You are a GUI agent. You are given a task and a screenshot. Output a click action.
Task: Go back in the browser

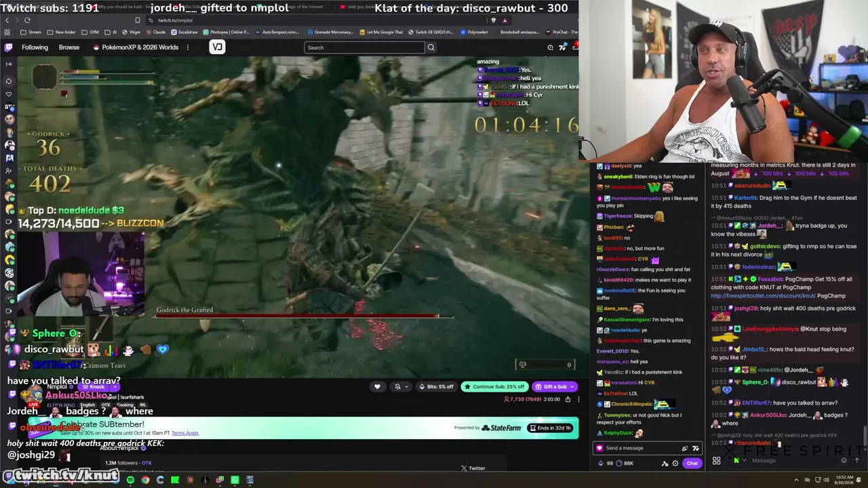coord(7,20)
